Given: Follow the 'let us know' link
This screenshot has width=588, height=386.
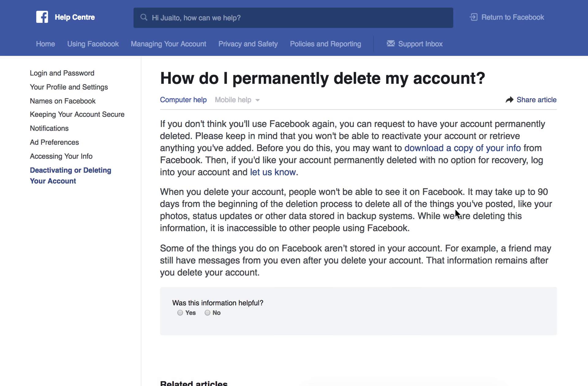Looking at the screenshot, I should (273, 172).
